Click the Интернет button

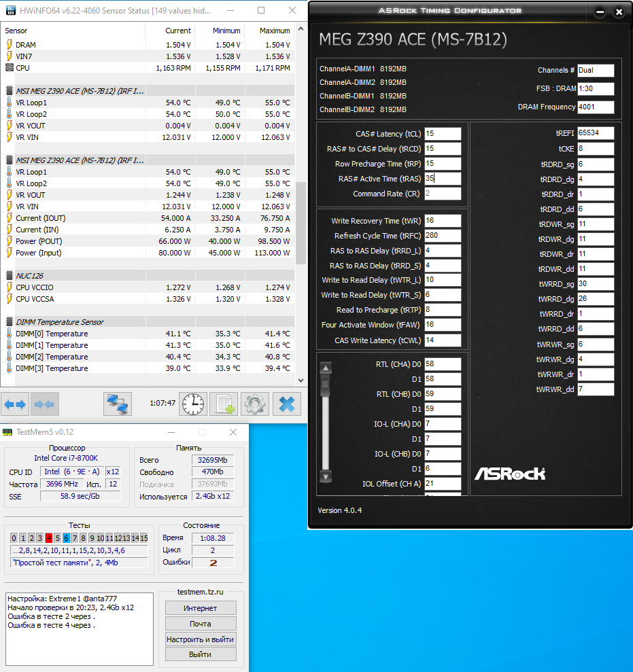[201, 607]
